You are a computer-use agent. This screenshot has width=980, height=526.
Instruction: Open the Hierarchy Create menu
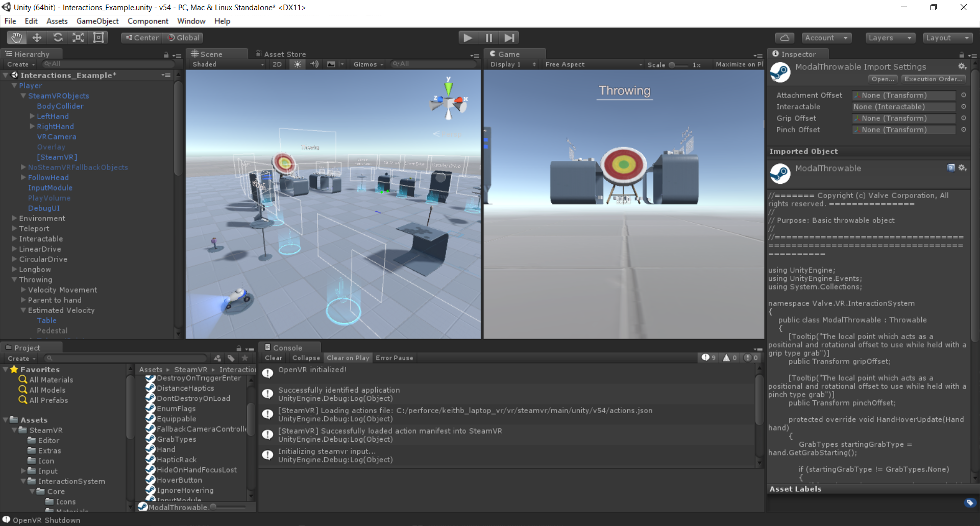click(21, 64)
